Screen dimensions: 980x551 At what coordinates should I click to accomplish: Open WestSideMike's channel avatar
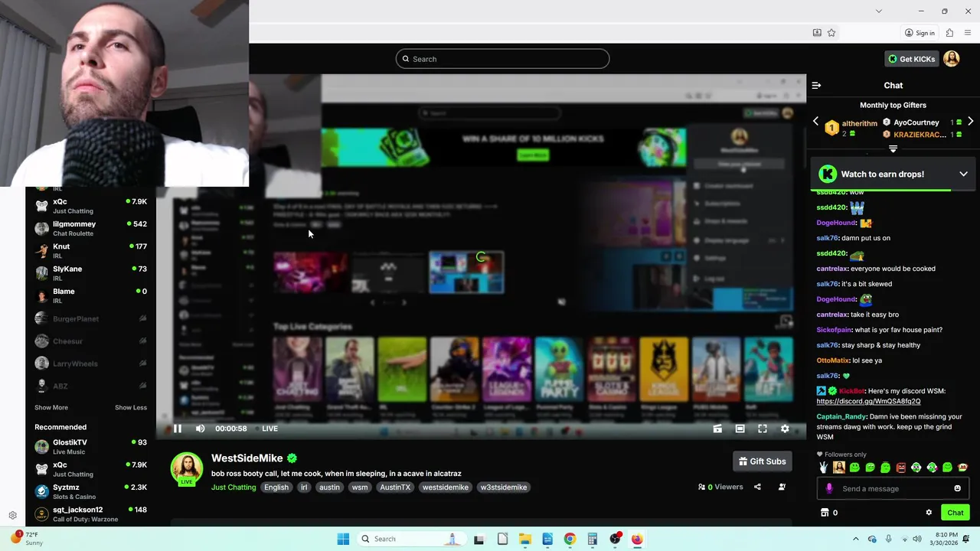(187, 468)
